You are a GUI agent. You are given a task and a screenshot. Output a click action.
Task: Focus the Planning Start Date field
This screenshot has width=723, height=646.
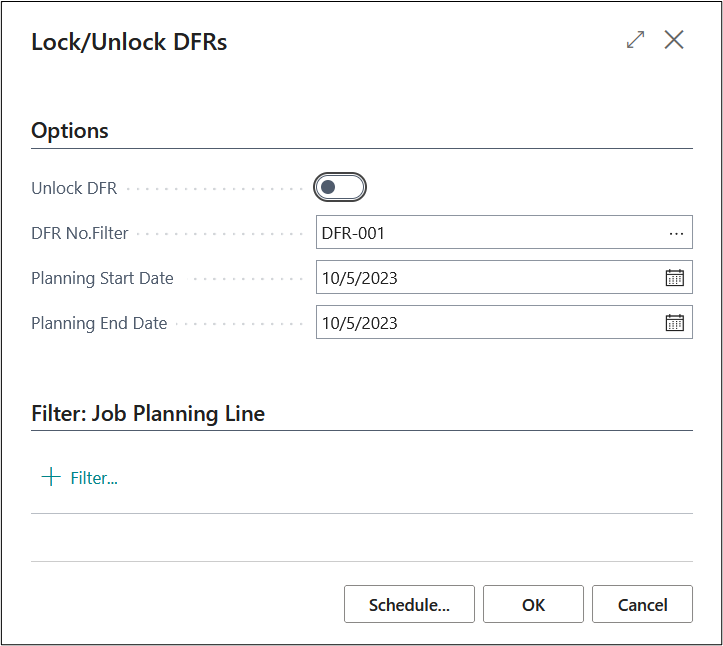(488, 278)
